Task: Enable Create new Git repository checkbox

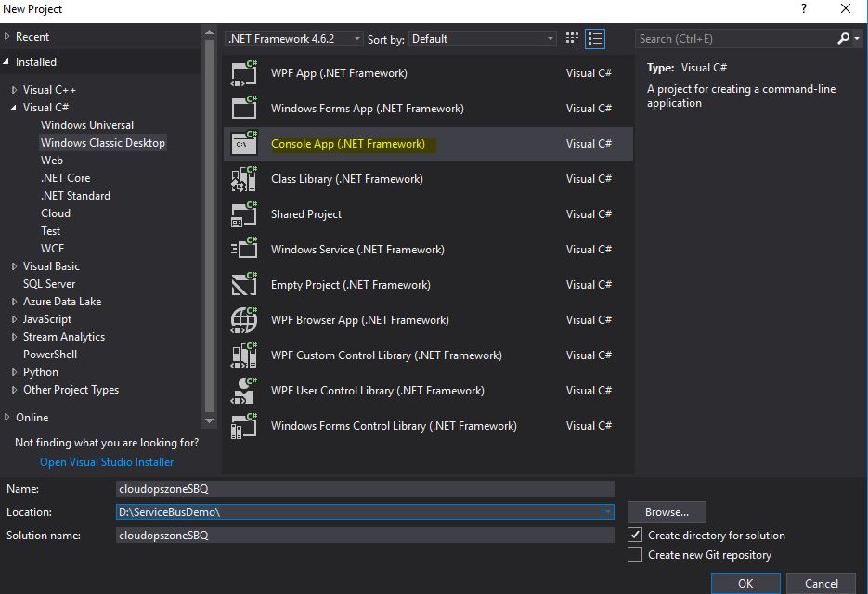Action: pos(635,554)
